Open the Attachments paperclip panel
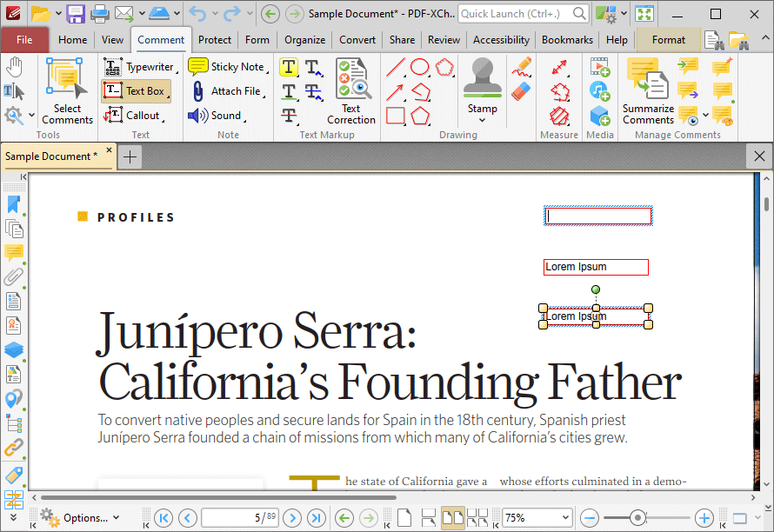Screen dimensions: 774x532 pos(13,276)
